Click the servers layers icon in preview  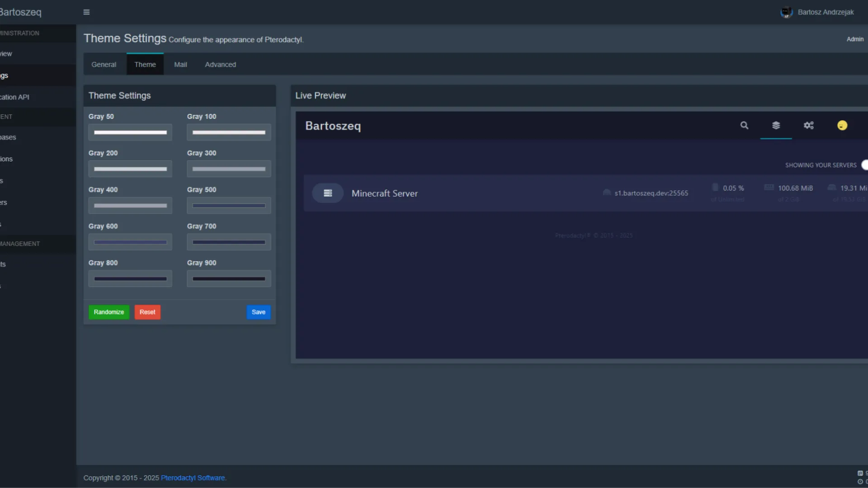(x=776, y=126)
